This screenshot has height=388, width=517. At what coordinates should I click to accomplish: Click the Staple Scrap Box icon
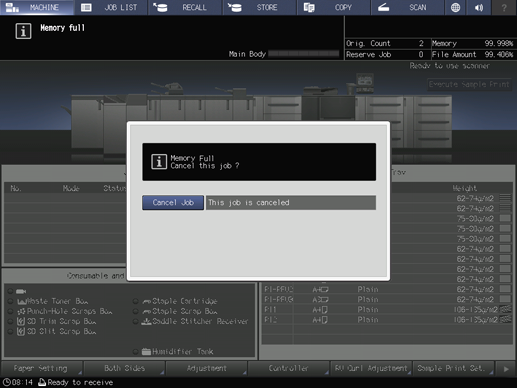[x=147, y=312]
